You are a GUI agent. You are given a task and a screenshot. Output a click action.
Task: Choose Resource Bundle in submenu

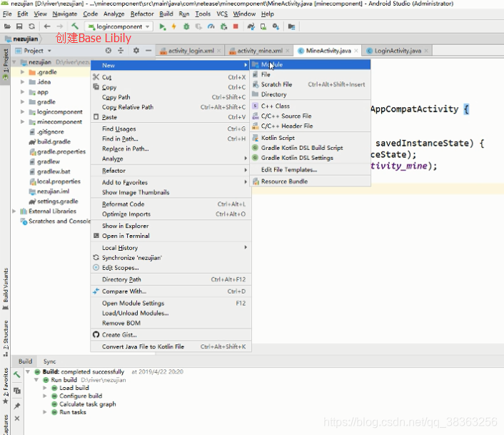[x=311, y=181]
